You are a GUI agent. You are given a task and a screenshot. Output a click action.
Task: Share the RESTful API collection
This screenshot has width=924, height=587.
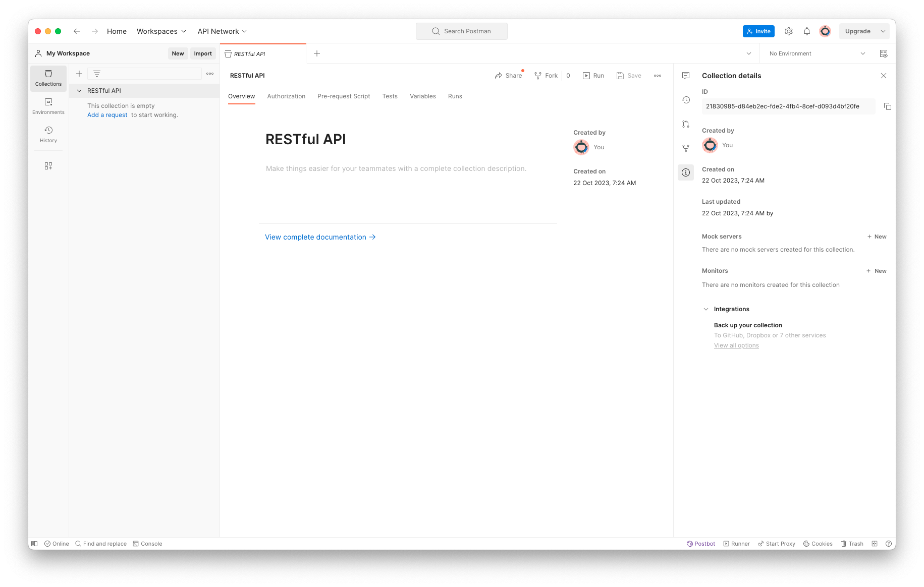click(x=508, y=76)
